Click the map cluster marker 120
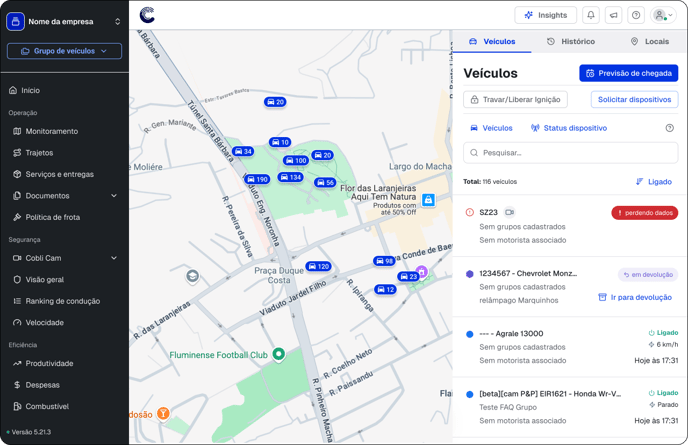The image size is (688, 445). [319, 266]
